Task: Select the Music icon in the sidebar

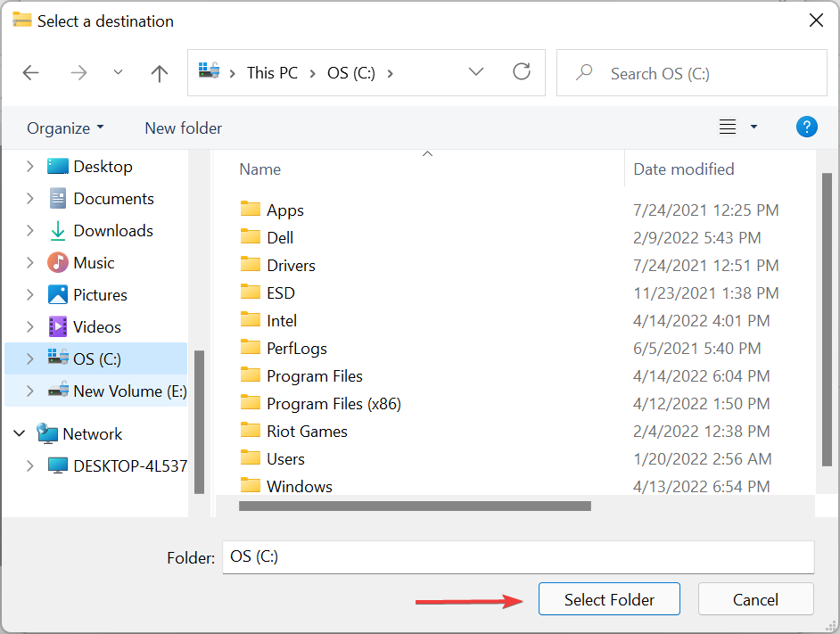Action: [59, 262]
